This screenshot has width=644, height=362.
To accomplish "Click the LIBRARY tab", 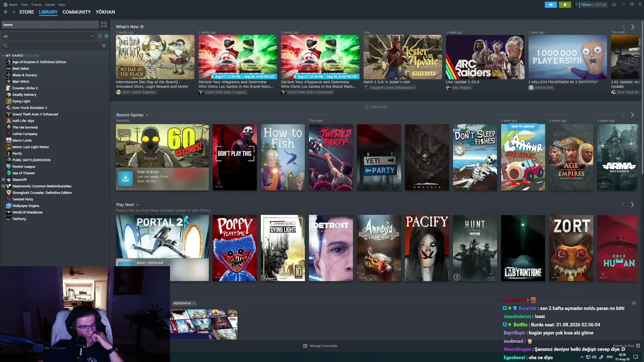I will coord(48,12).
